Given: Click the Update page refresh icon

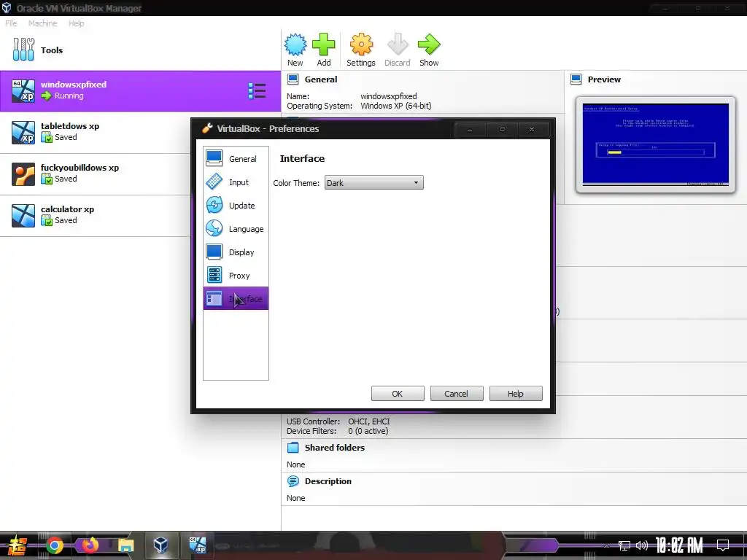Looking at the screenshot, I should click(214, 205).
